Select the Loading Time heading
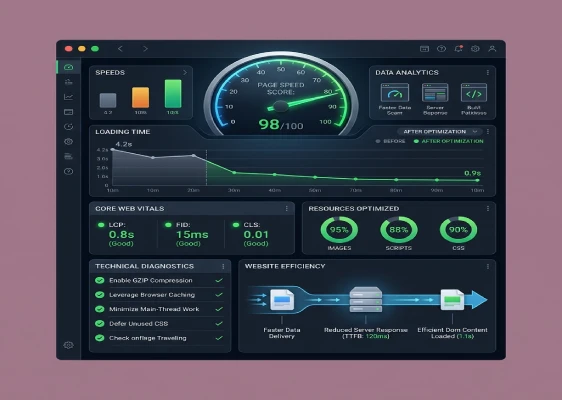The width and height of the screenshot is (562, 400). click(123, 132)
